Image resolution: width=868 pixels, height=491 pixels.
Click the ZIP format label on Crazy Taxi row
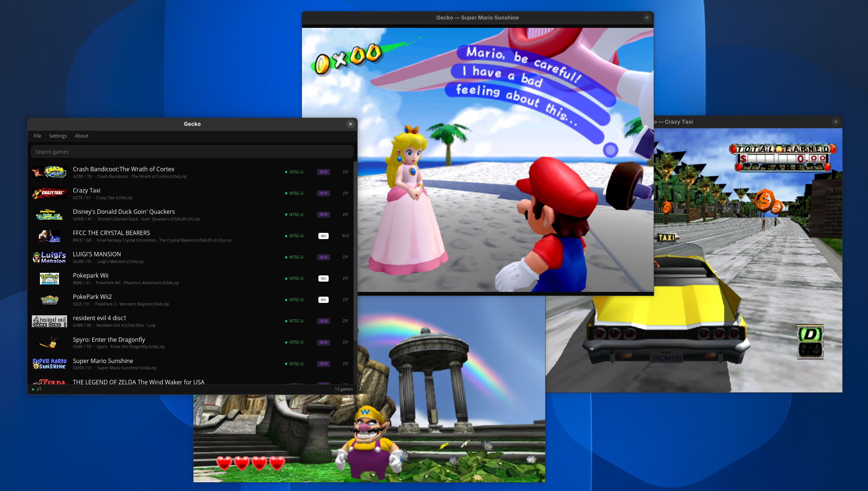[x=345, y=193]
